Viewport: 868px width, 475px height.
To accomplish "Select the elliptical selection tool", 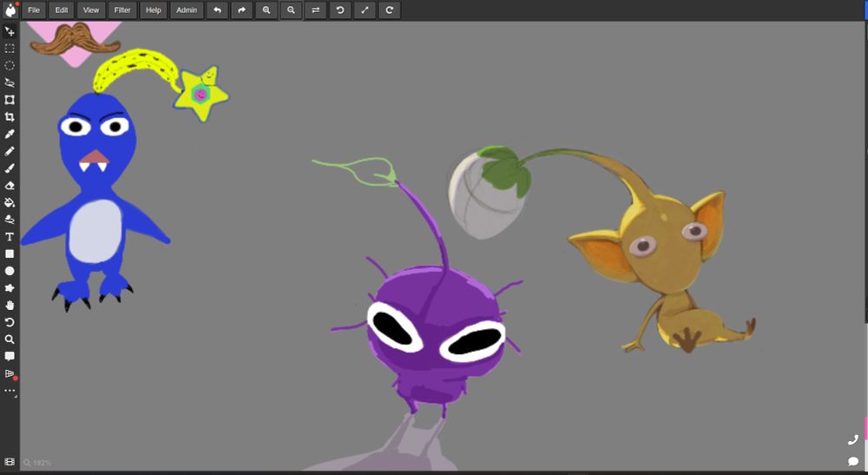I will point(10,66).
